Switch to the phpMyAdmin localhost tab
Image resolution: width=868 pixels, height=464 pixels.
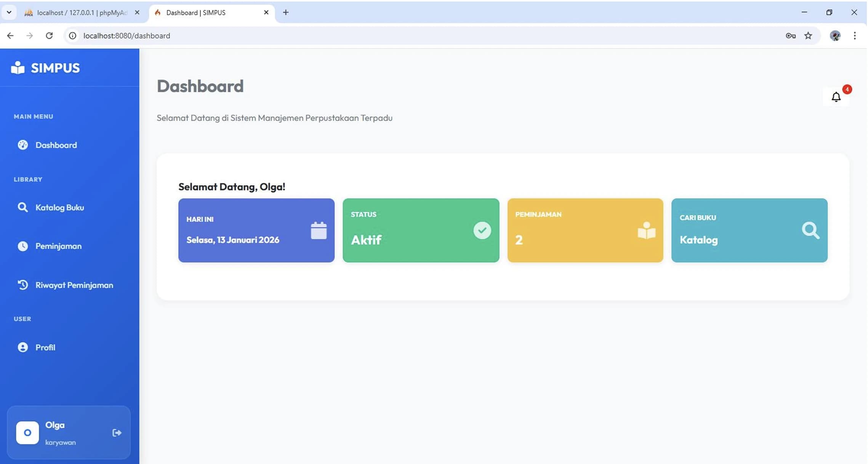[x=82, y=13]
